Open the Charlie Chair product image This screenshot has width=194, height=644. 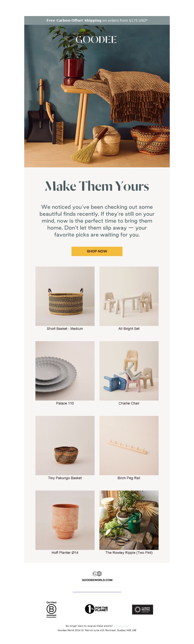[129, 371]
